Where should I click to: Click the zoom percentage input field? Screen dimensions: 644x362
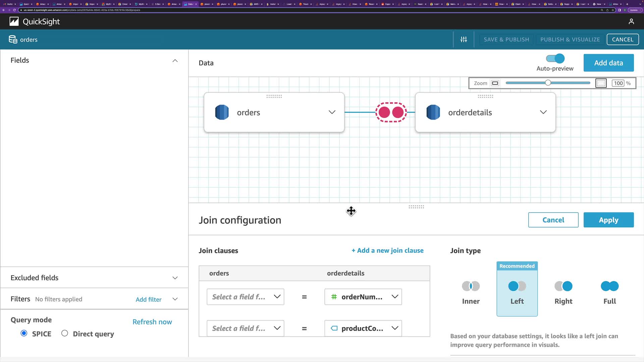618,83
